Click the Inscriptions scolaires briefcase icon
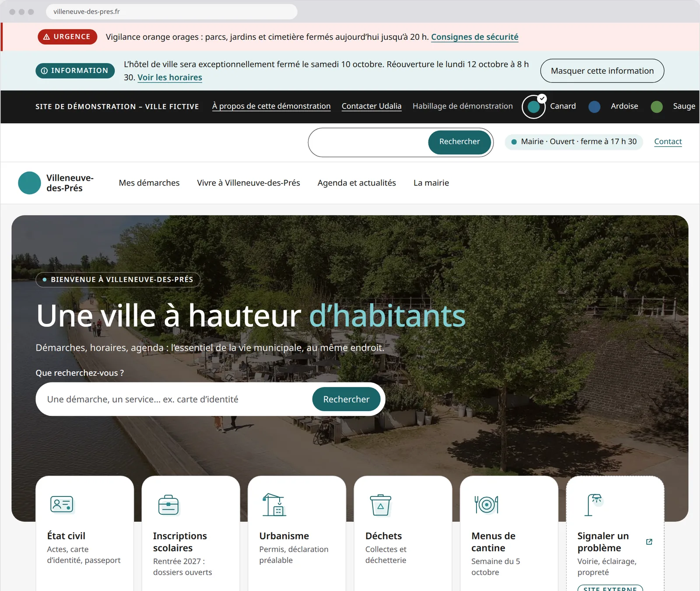Viewport: 700px width, 591px height. [168, 505]
